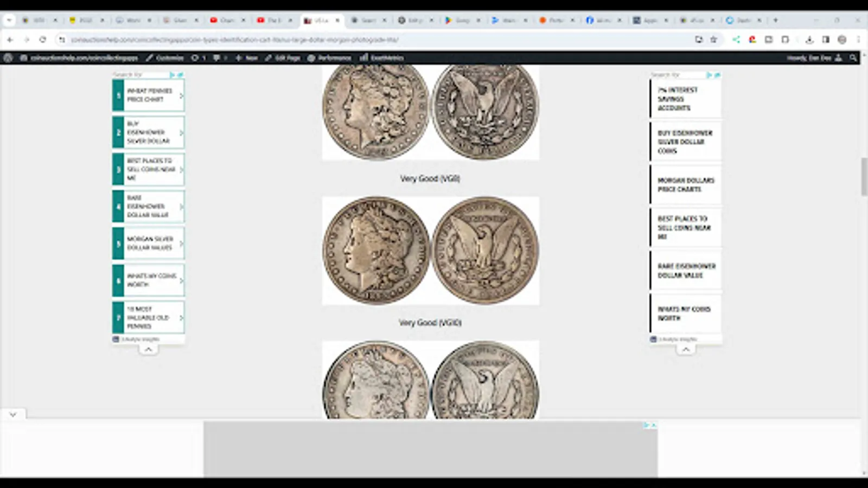Click the admin bar search icon
The height and width of the screenshot is (488, 868).
coord(853,57)
